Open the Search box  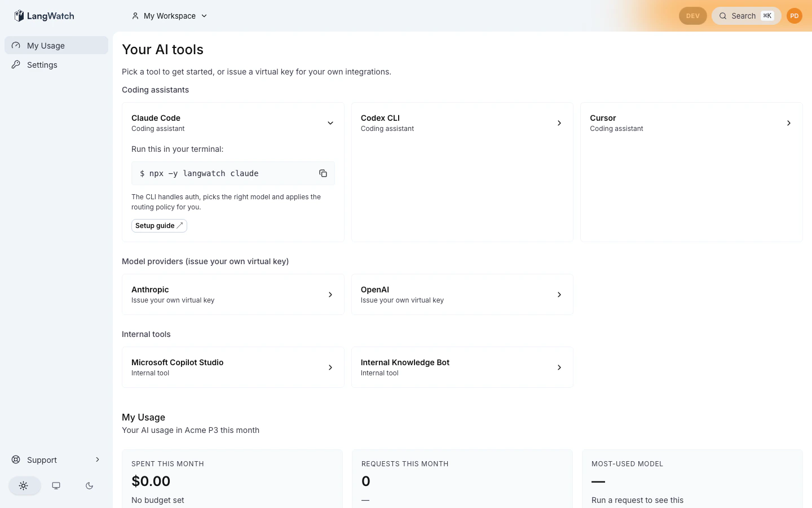point(747,16)
